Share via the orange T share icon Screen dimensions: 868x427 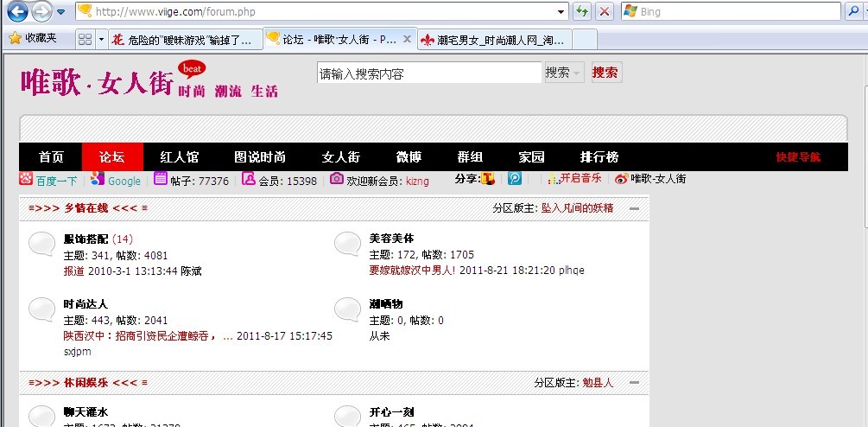point(488,178)
